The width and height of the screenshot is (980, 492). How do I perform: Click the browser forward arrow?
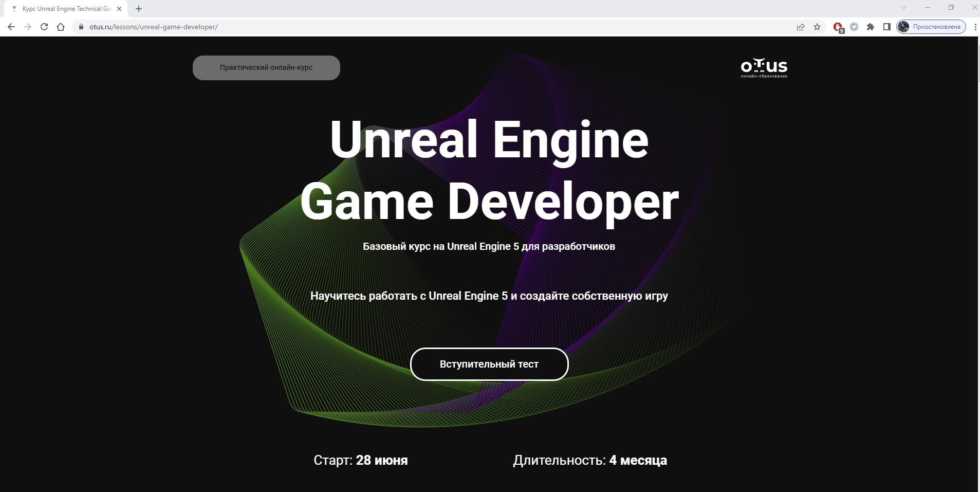point(28,27)
